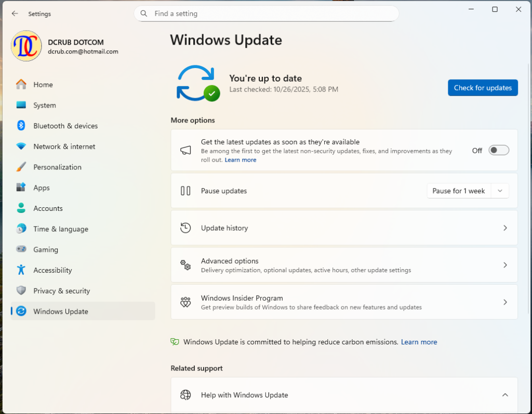
Task: Click the Related support heading
Action: 197,368
